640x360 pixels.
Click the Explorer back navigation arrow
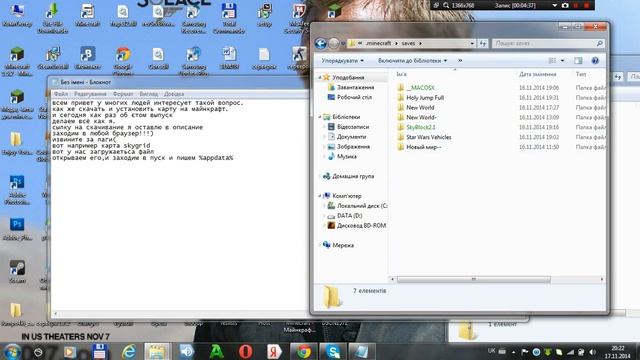[x=321, y=43]
